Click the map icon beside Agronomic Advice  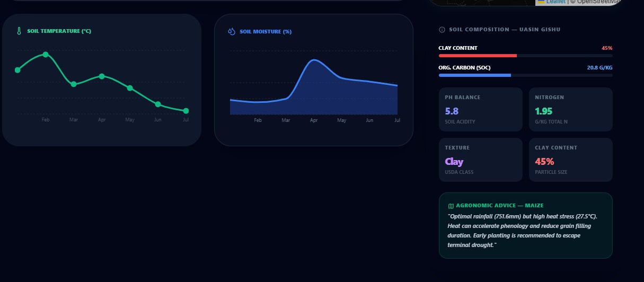(x=451, y=206)
